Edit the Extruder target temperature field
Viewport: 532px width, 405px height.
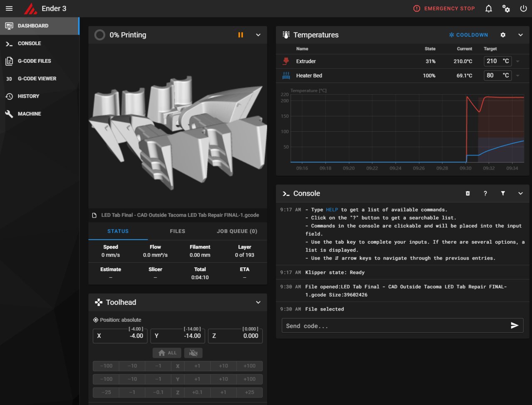497,61
